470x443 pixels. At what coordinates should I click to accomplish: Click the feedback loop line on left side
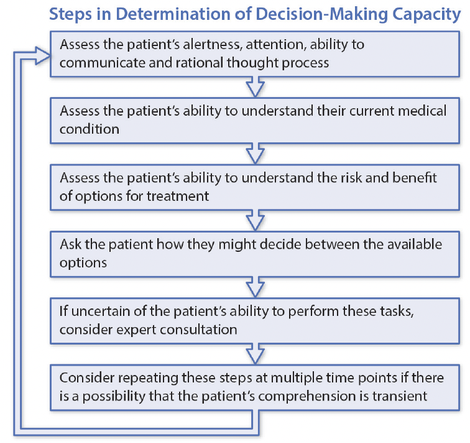[17, 243]
